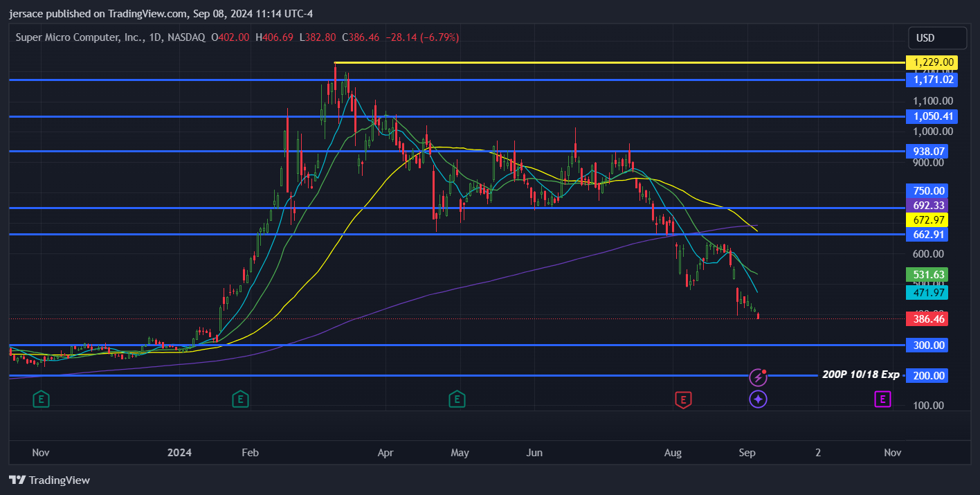980x495 pixels.
Task: Click the high value H406.69
Action: pyautogui.click(x=275, y=37)
